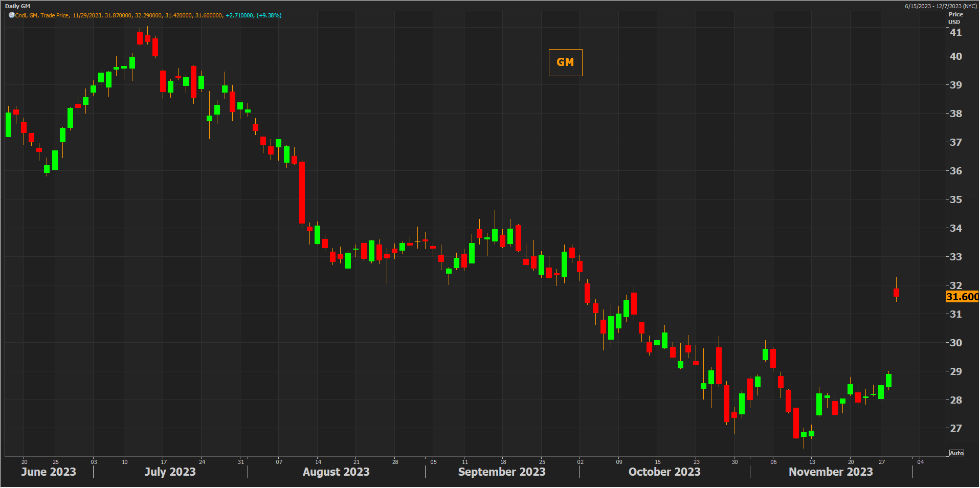Click the Cndl, GM, Trade Price legend text

point(42,15)
